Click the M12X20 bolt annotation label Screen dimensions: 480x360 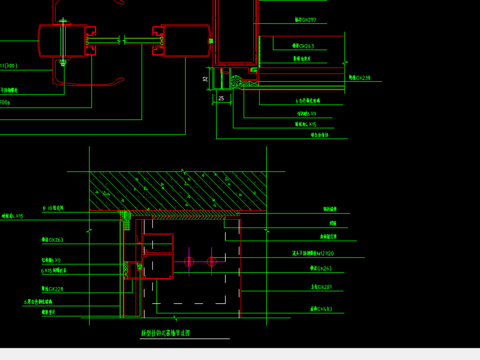pyautogui.click(x=313, y=253)
